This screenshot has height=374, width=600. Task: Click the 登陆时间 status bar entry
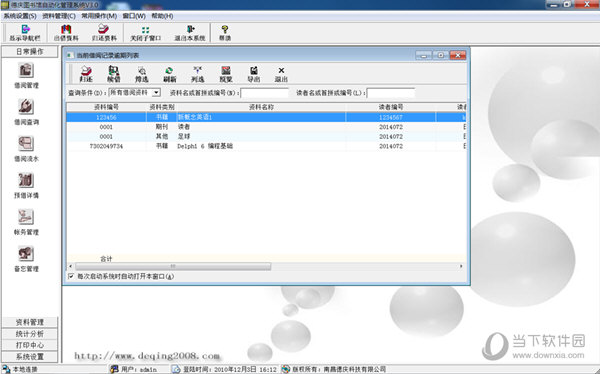pos(224,369)
